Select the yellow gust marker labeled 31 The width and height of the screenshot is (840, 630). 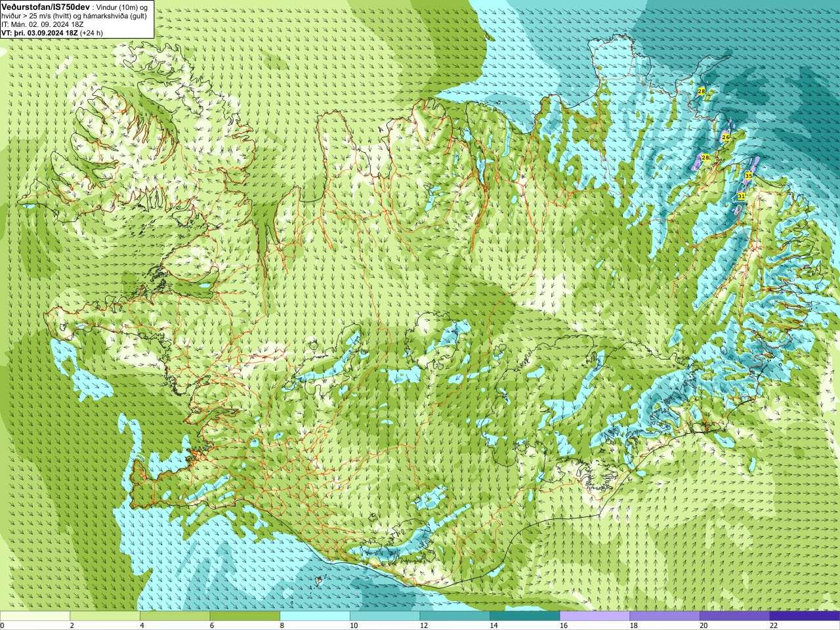coord(742,196)
